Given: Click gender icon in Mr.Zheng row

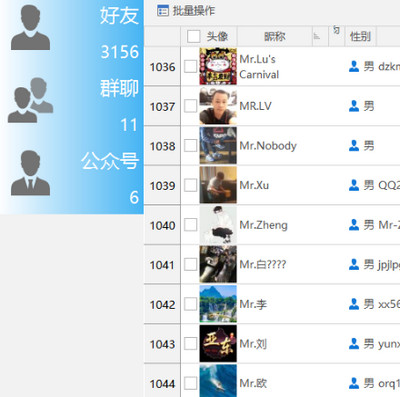Looking at the screenshot, I should [x=354, y=225].
